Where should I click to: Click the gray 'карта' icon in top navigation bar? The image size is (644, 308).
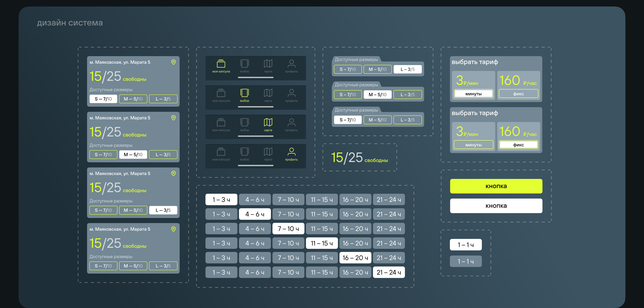(268, 64)
